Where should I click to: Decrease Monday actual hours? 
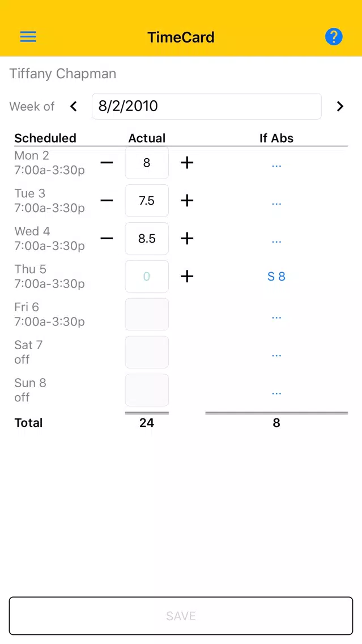point(107,163)
